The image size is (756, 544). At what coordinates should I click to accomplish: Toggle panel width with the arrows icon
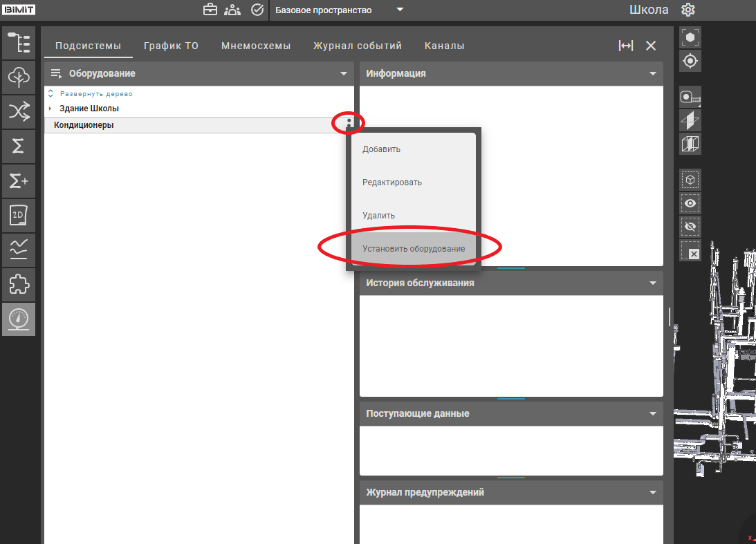625,46
